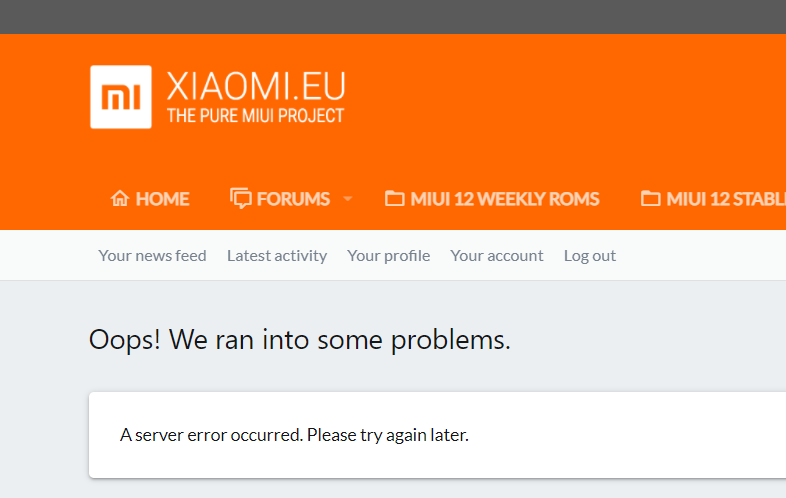
Task: Click the dark gray bar atop the page
Action: coord(393,17)
